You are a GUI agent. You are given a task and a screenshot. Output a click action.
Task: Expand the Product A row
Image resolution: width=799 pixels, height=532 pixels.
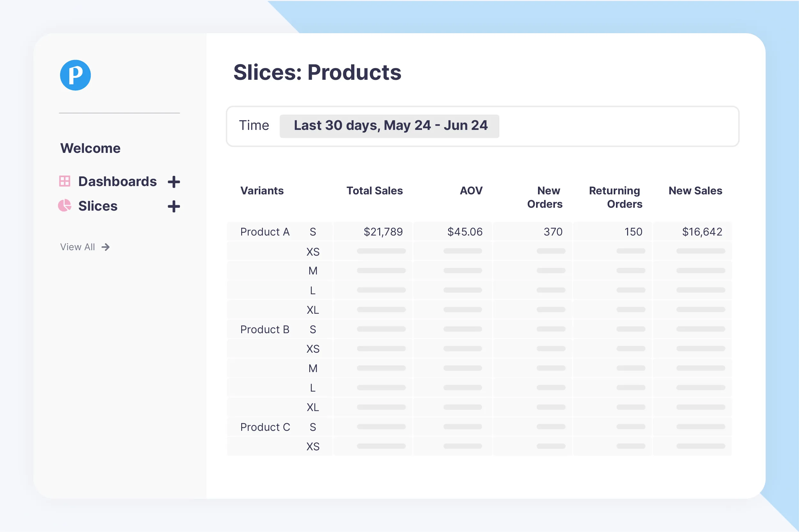(x=265, y=232)
